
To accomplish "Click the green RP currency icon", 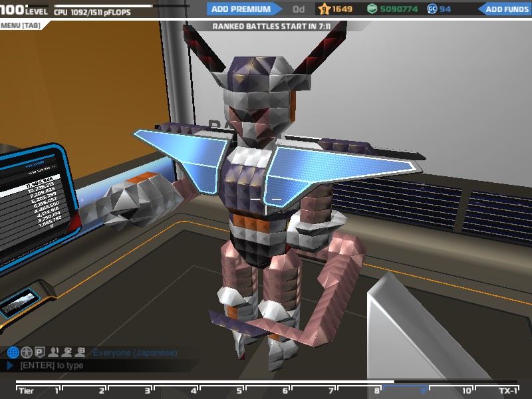I will click(x=372, y=9).
